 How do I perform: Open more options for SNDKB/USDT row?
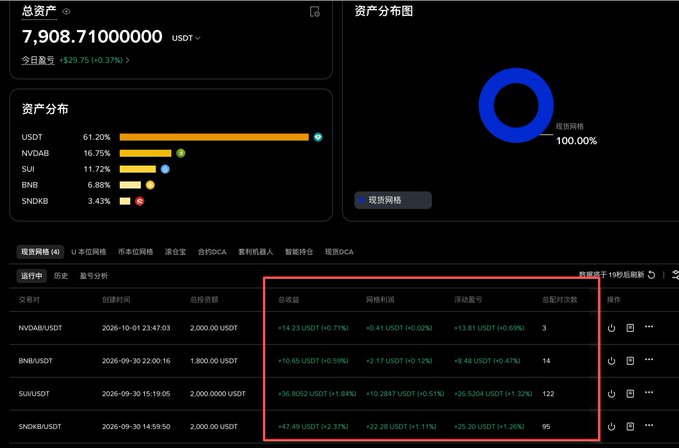click(649, 425)
